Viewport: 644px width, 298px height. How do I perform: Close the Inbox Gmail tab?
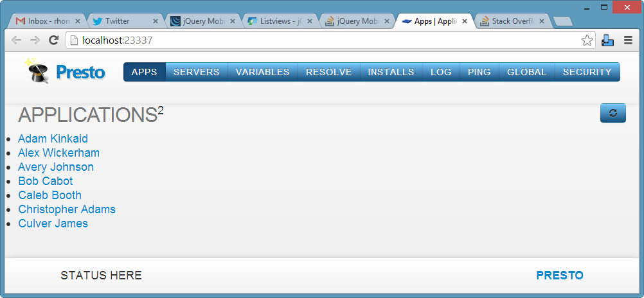point(78,21)
